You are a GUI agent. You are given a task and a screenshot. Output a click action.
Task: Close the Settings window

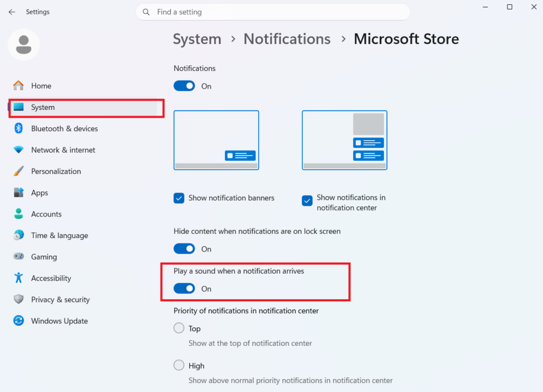point(534,7)
